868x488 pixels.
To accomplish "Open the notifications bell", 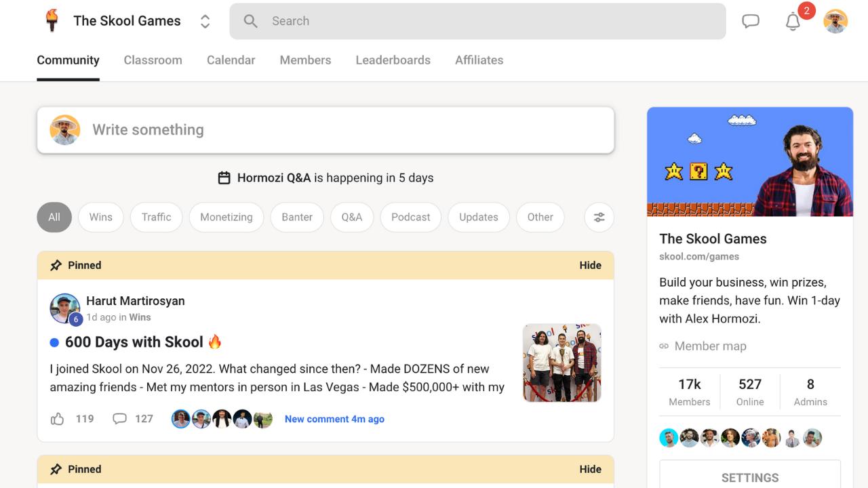I will coord(793,22).
